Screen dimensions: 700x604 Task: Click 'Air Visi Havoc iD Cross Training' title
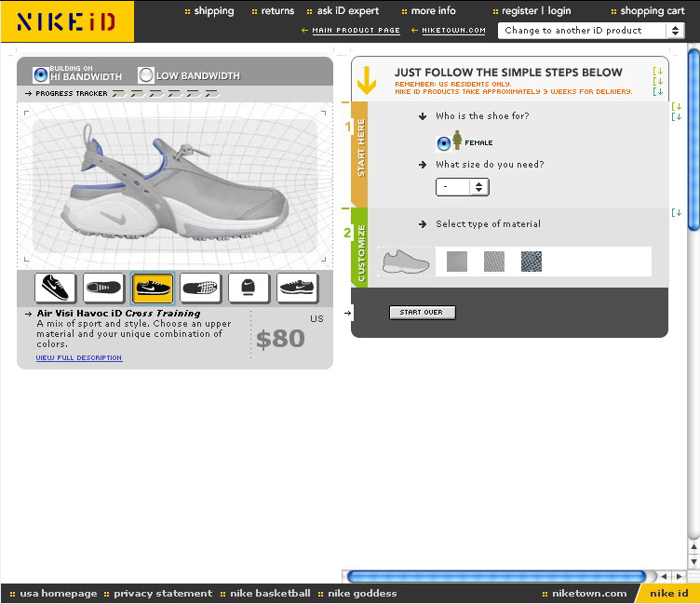(x=119, y=314)
